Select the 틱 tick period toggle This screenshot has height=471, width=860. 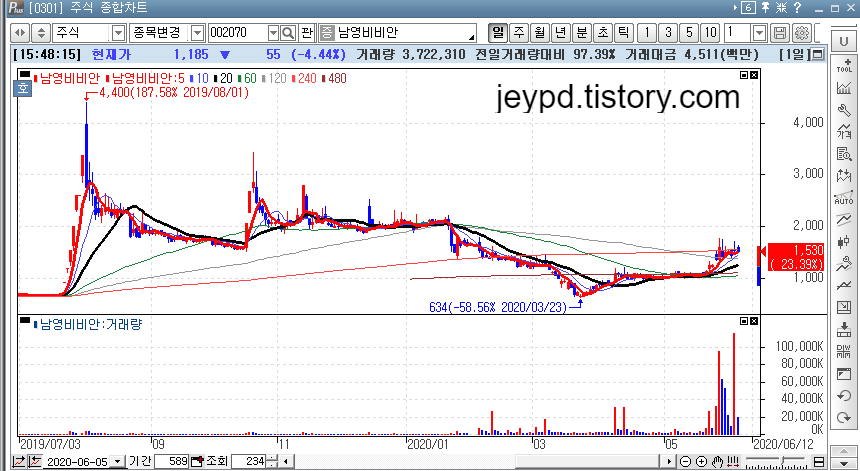[624, 33]
